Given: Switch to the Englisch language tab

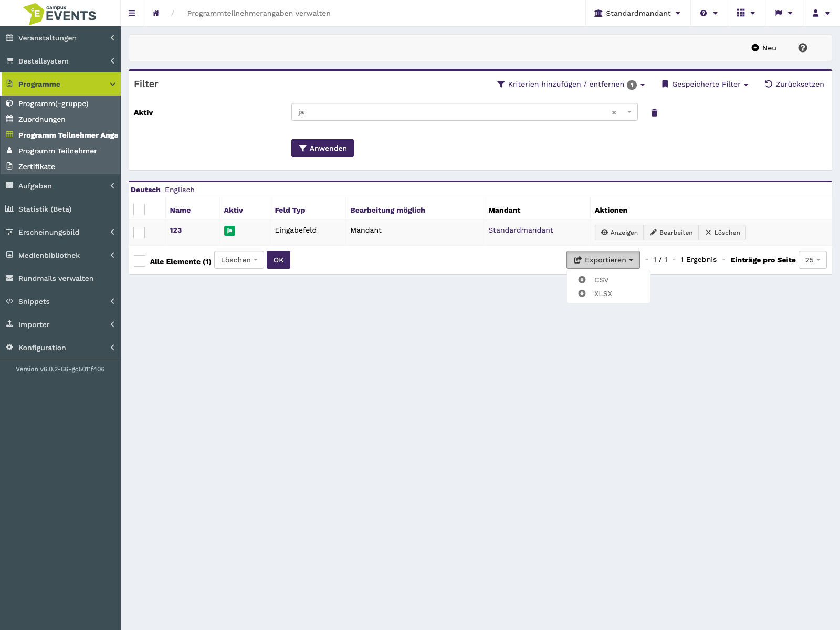Looking at the screenshot, I should 180,190.
